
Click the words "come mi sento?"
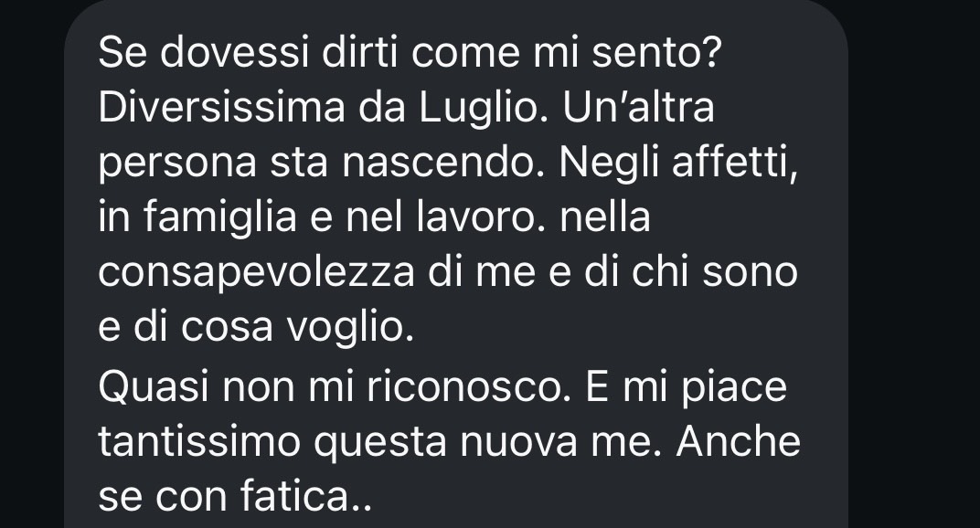click(566, 52)
